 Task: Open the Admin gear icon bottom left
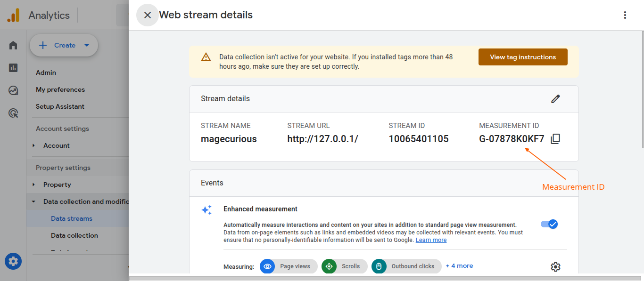click(13, 261)
